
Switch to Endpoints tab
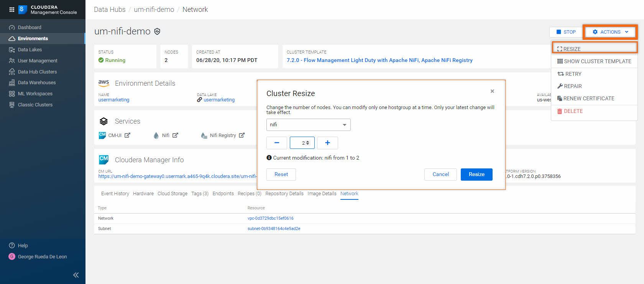(223, 194)
